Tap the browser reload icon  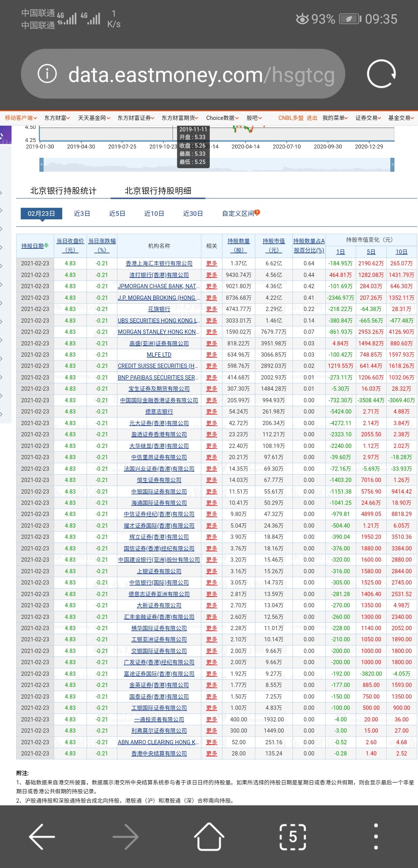click(381, 73)
